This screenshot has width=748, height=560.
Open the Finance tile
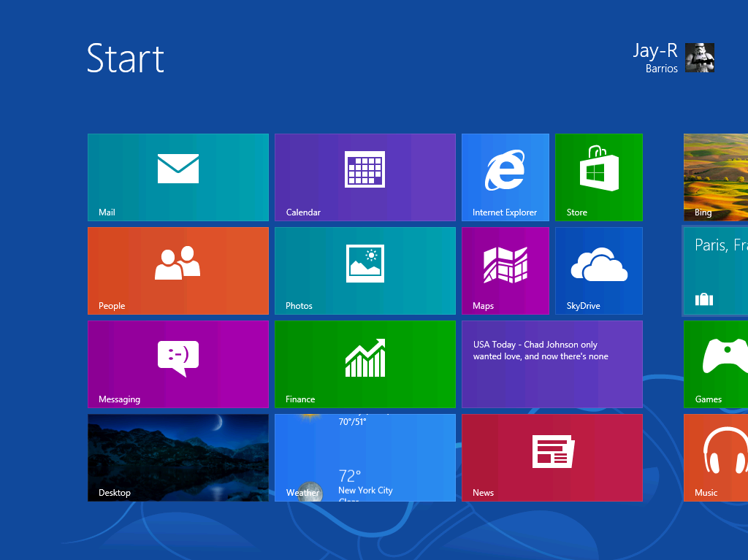pyautogui.click(x=365, y=364)
